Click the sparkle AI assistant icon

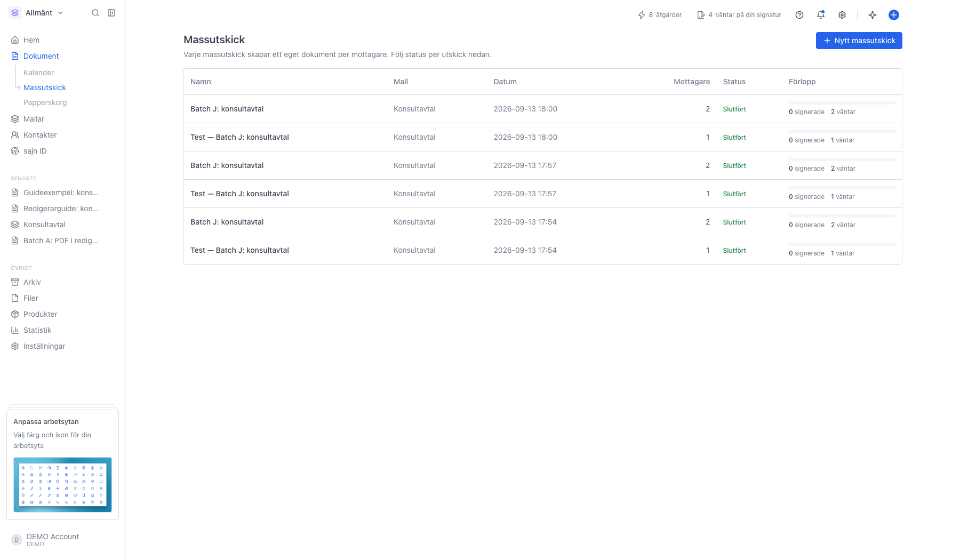click(873, 15)
